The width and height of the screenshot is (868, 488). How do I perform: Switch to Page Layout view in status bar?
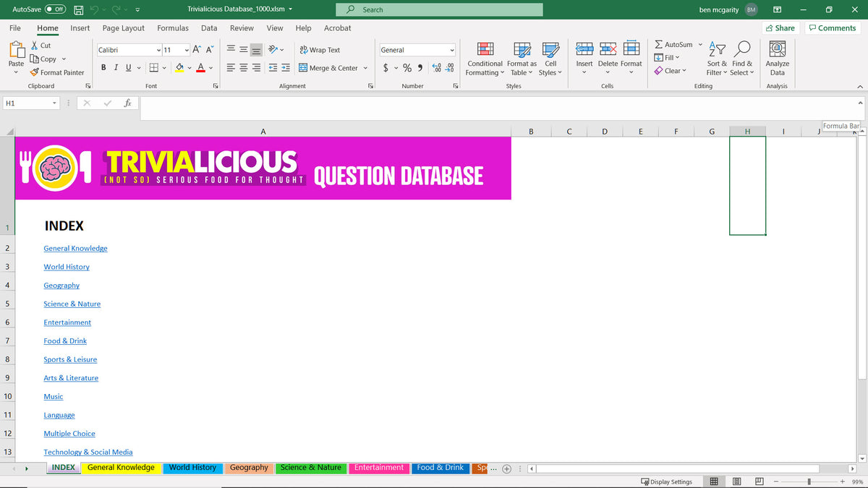pos(737,481)
